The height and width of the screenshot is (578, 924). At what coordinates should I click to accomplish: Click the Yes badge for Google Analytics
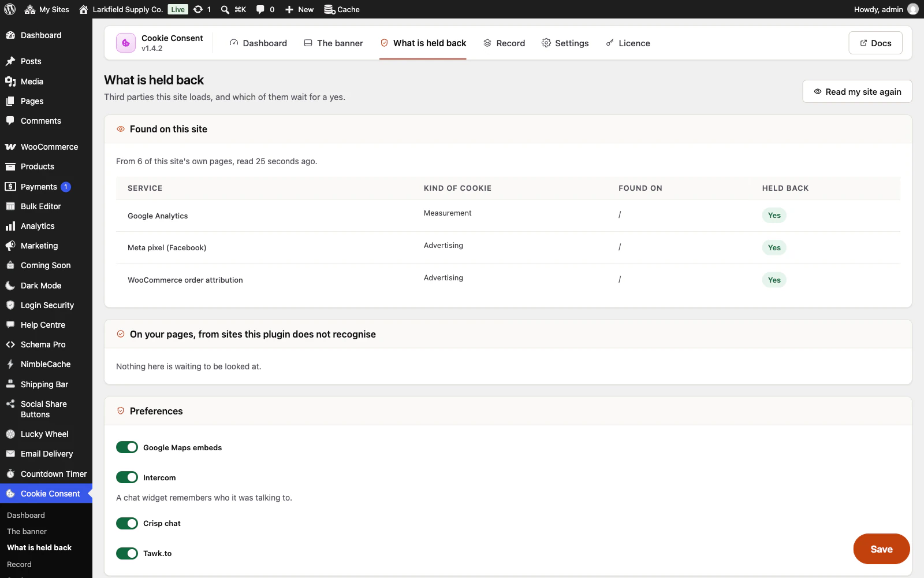tap(774, 216)
